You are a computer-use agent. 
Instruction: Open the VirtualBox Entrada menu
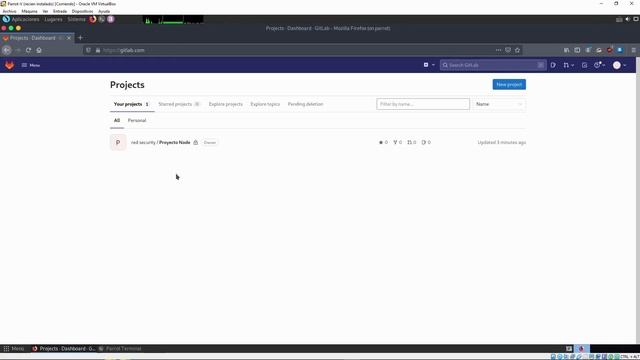(60, 11)
